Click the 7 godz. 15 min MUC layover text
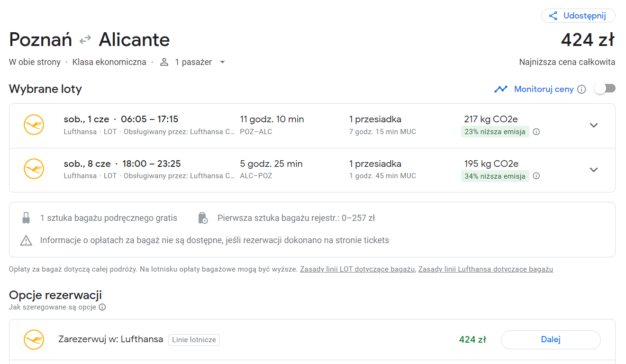 (x=382, y=132)
